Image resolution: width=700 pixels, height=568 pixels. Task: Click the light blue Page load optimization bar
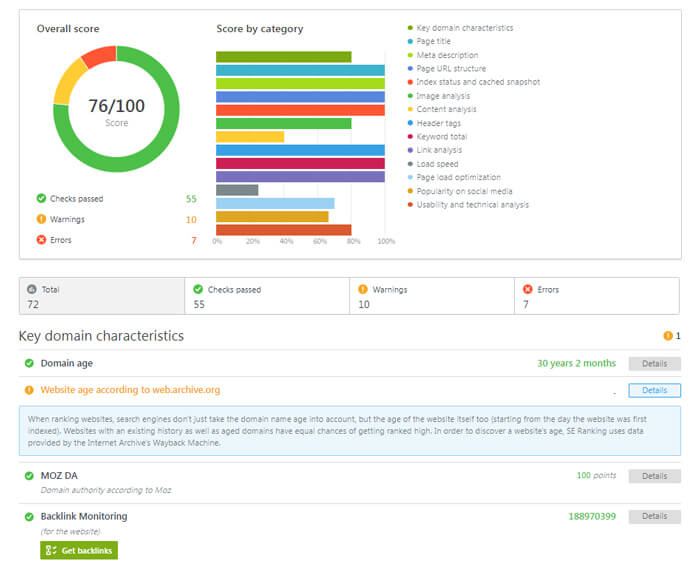click(x=275, y=203)
